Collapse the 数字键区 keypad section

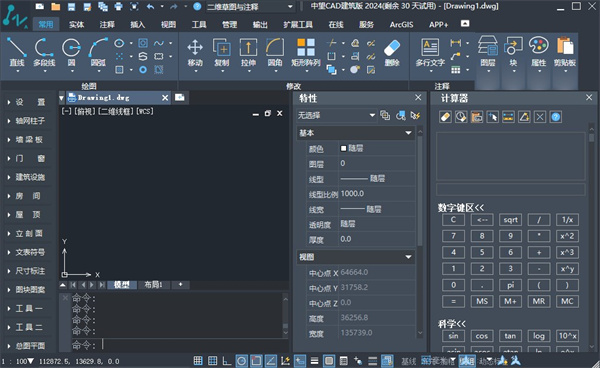[x=461, y=208]
